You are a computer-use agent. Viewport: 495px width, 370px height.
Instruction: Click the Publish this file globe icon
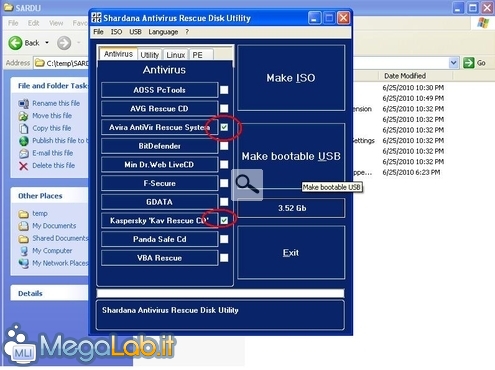pyautogui.click(x=23, y=141)
